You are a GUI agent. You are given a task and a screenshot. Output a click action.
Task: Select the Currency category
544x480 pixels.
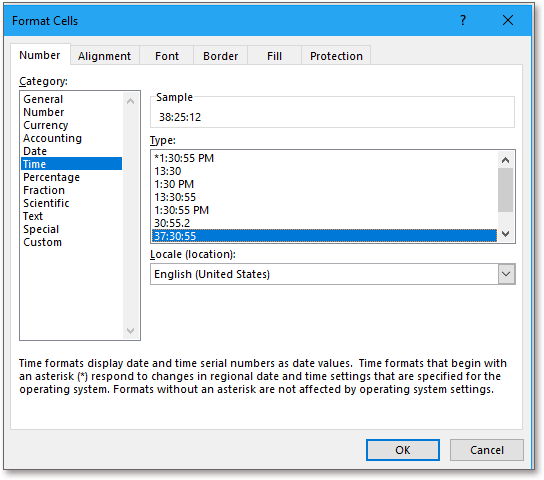(46, 125)
